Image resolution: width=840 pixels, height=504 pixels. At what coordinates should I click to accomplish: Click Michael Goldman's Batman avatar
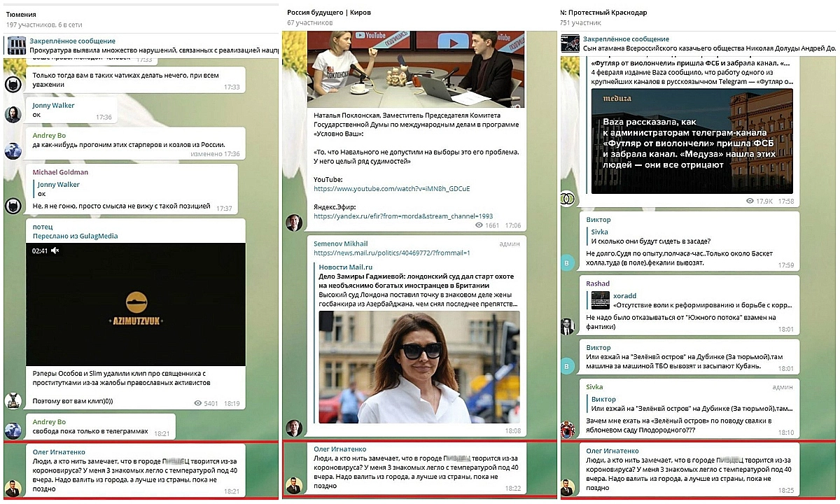[13, 205]
